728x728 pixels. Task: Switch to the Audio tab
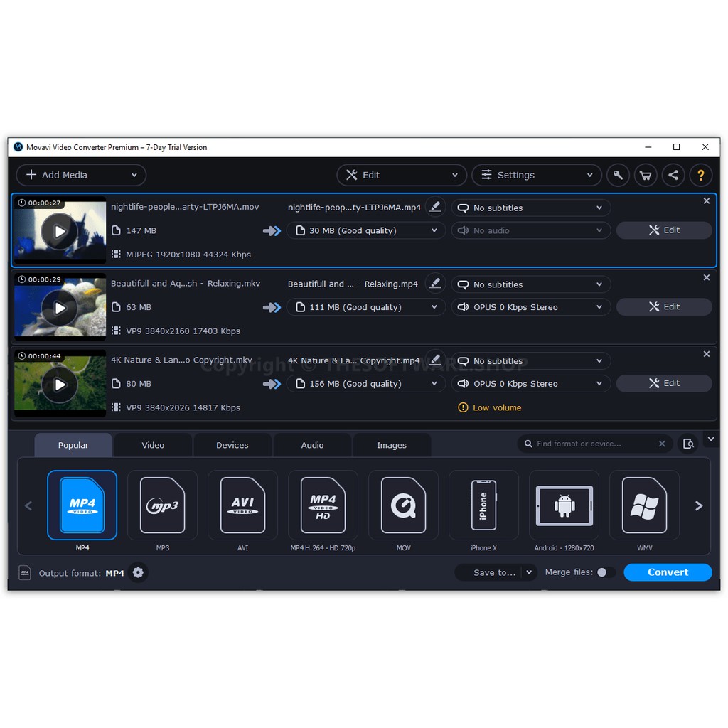click(312, 445)
